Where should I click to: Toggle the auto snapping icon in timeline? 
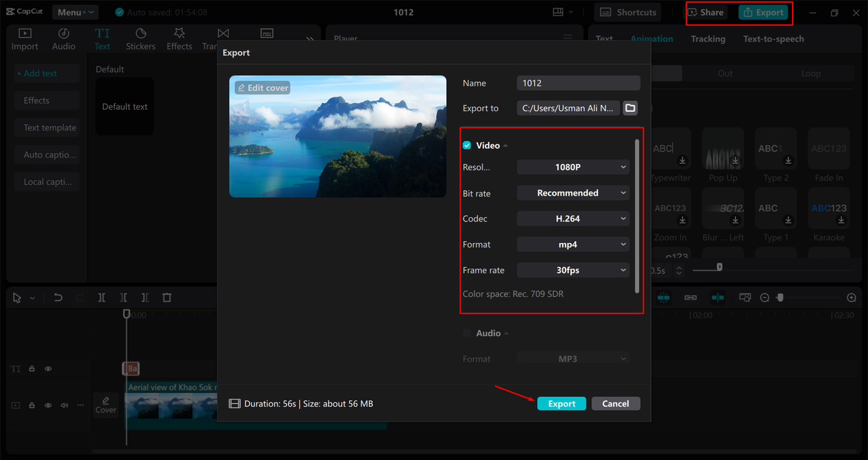pos(717,297)
